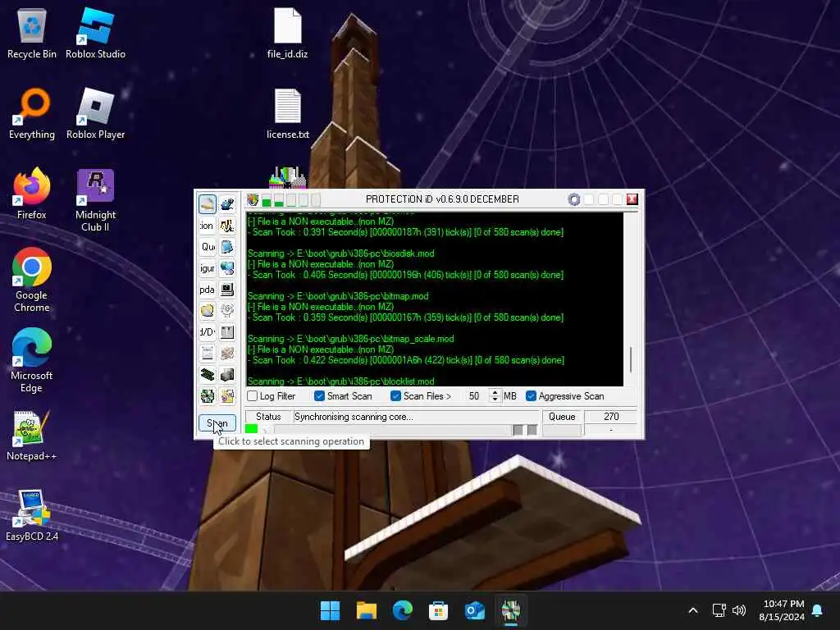Select the Everything desktop shortcut

pos(32,113)
